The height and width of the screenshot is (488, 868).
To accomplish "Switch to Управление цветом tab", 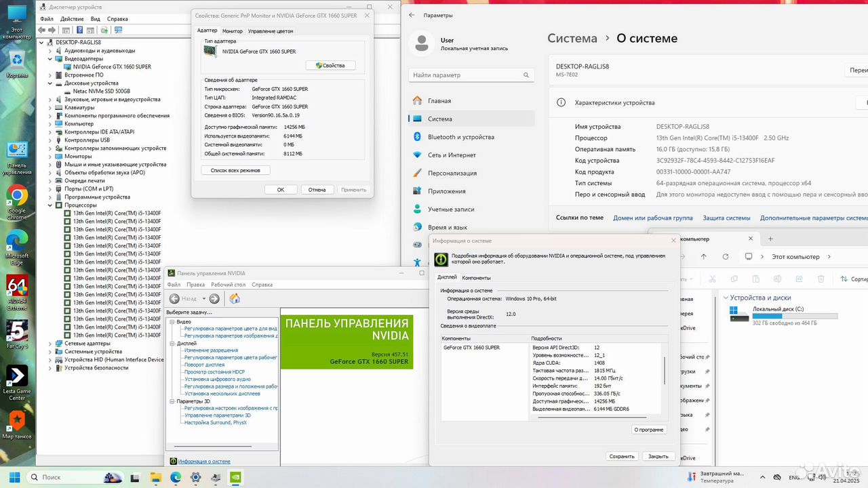I will 271,31.
